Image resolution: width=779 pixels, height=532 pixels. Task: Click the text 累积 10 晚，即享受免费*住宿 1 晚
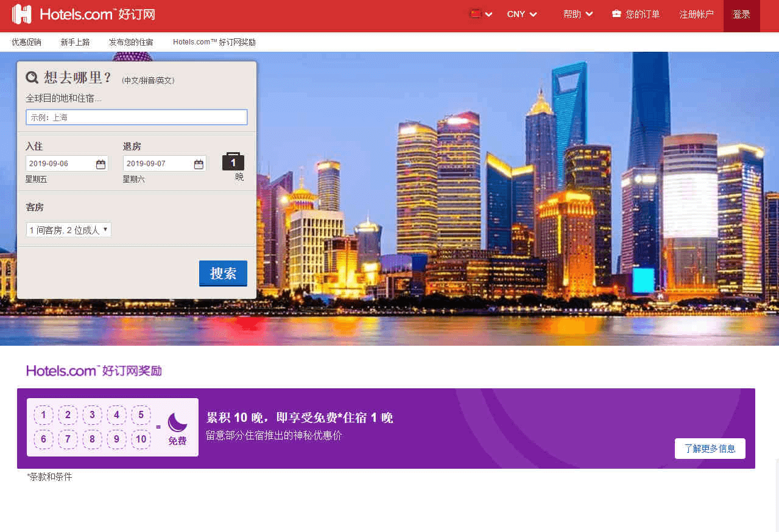(300, 418)
